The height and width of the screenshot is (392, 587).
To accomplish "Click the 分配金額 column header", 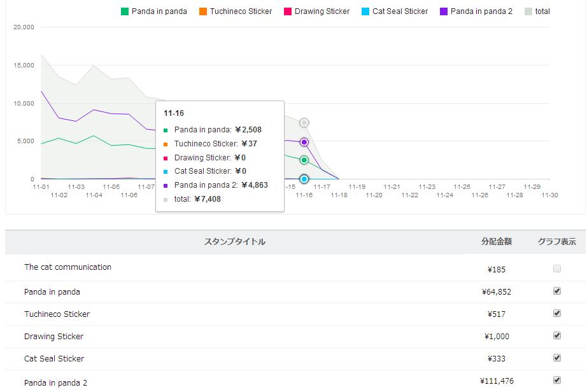I will click(x=497, y=242).
